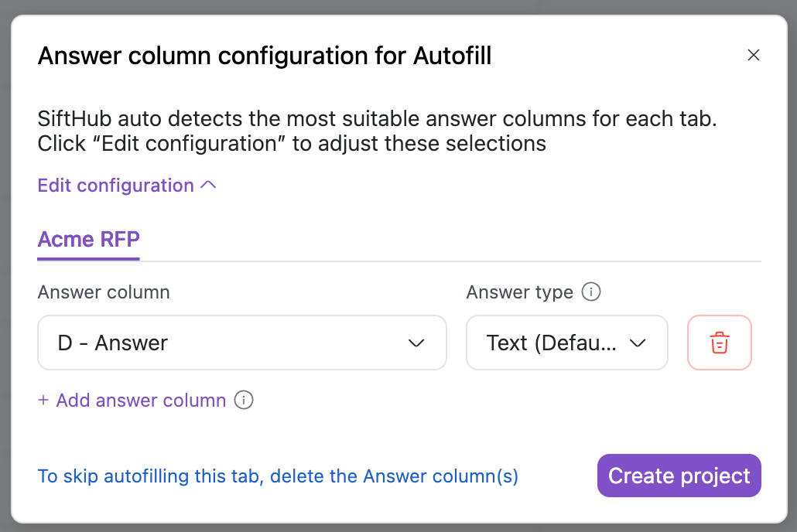Delete the answer column with trash icon

point(719,343)
